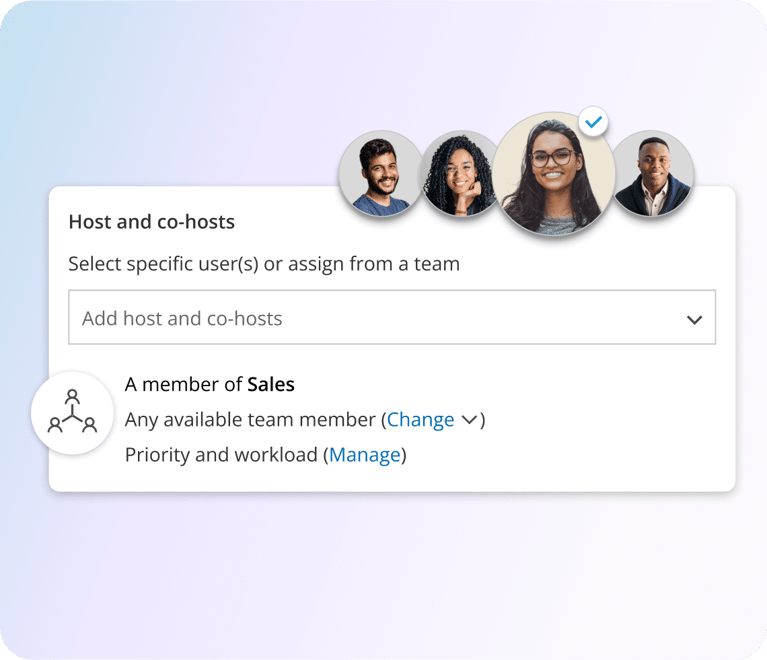The height and width of the screenshot is (660, 767).
Task: Click the Host and co-hosts heading
Action: click(152, 222)
